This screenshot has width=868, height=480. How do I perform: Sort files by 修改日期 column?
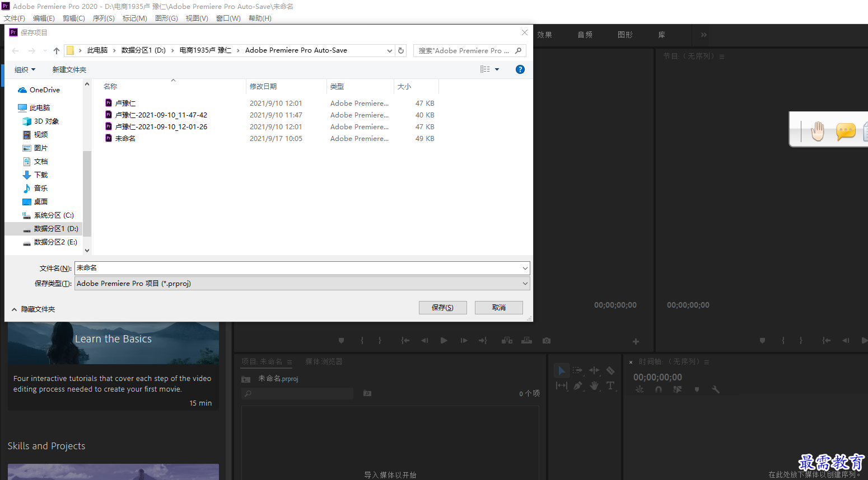pos(286,86)
